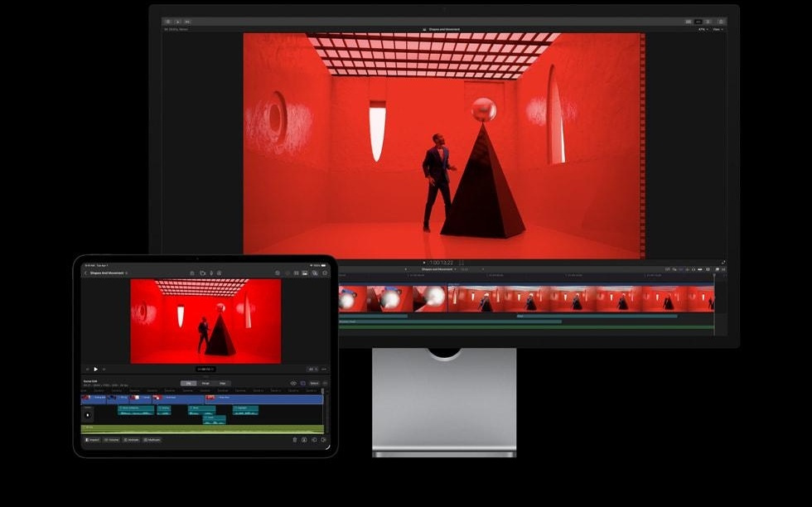This screenshot has height=507, width=812.
Task: Click the first icon in iPad's top-center group
Action: pyautogui.click(x=192, y=273)
